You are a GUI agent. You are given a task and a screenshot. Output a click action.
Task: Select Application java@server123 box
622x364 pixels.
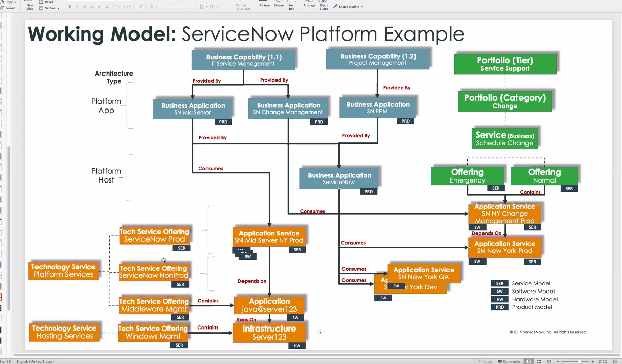pyautogui.click(x=269, y=305)
